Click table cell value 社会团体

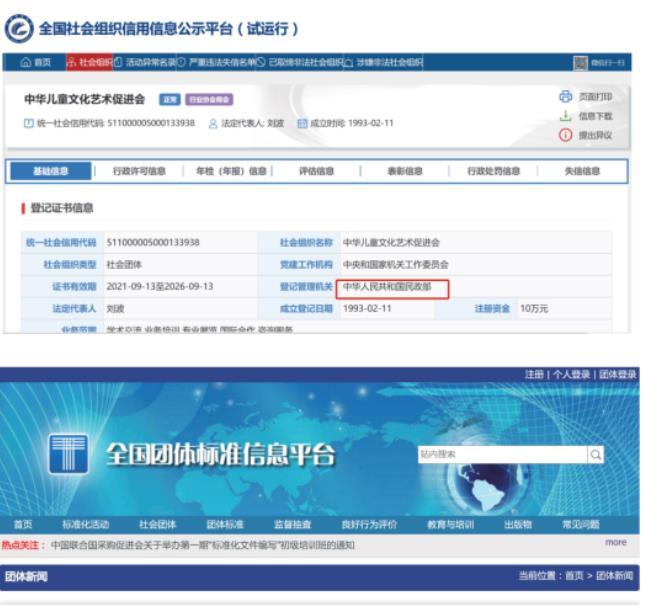pyautogui.click(x=124, y=264)
